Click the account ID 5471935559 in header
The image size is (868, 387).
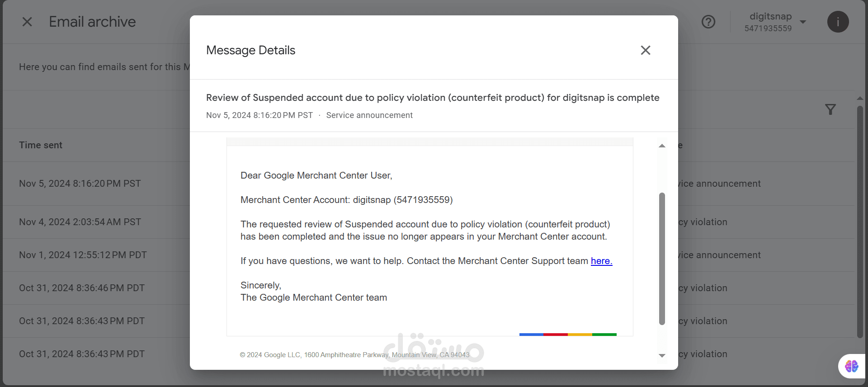click(768, 28)
